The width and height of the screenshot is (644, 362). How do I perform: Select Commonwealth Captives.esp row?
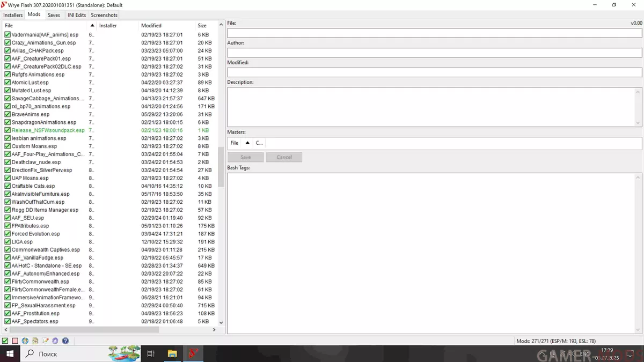pos(110,250)
